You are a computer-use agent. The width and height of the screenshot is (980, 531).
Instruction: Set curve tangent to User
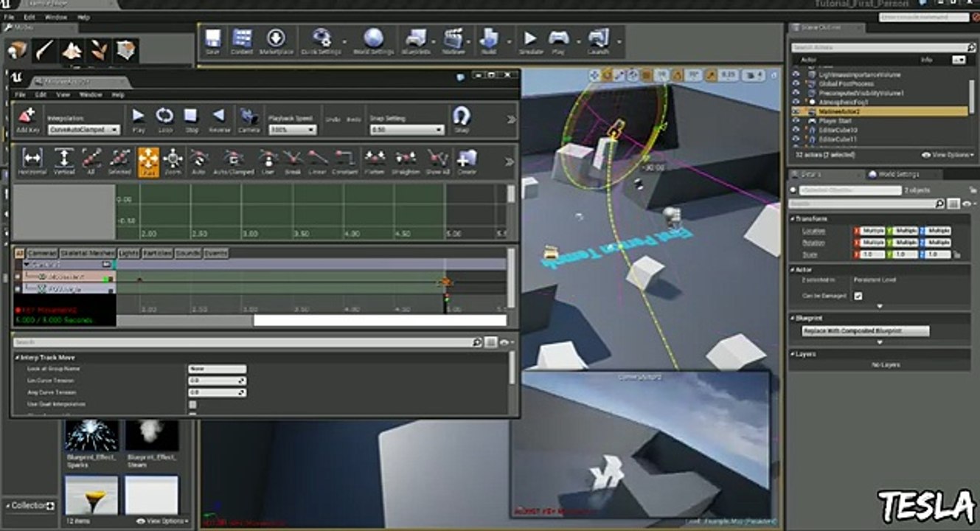click(268, 162)
